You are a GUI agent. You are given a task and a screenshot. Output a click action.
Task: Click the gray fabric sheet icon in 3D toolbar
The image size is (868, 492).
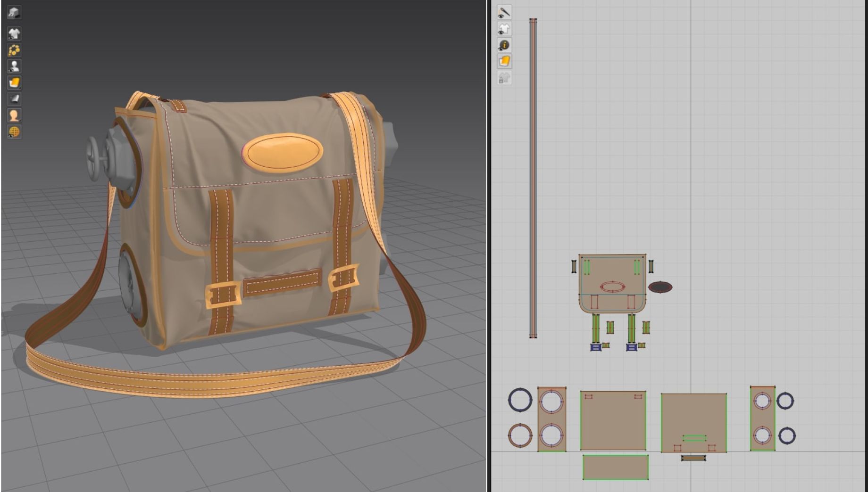[14, 98]
